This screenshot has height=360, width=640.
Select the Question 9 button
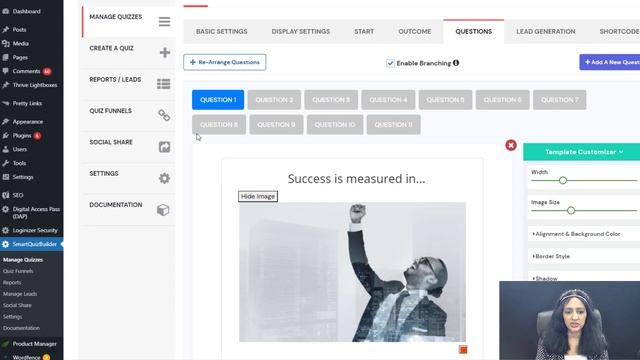276,124
